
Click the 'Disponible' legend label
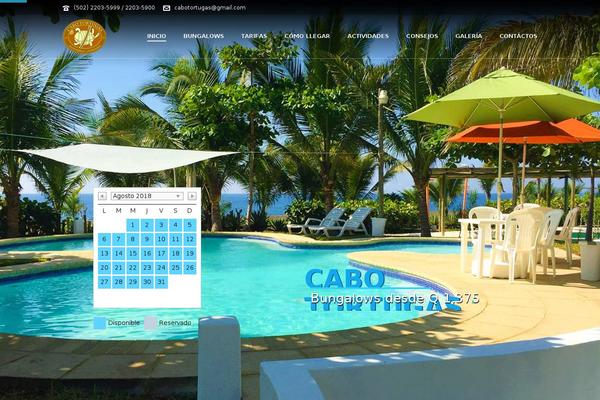click(x=124, y=323)
